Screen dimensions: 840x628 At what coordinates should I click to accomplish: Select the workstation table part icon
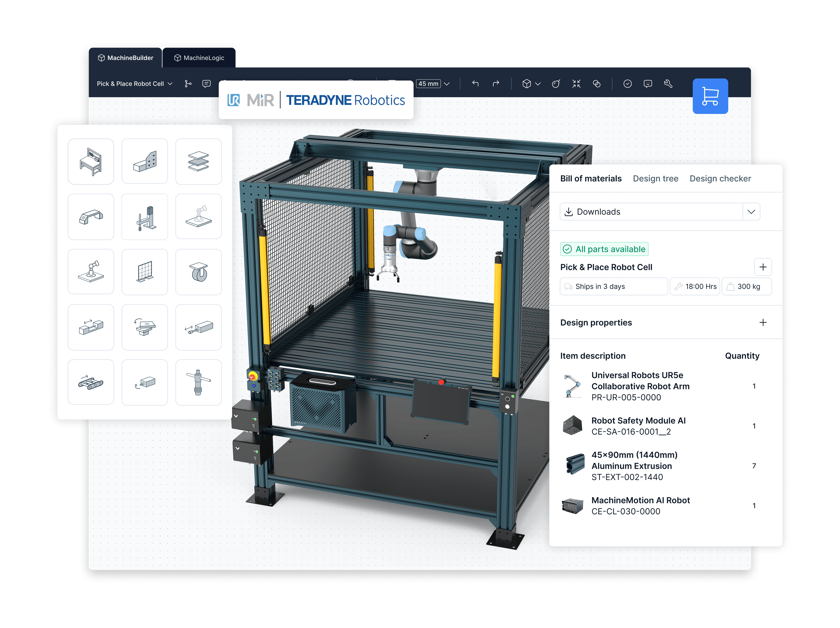click(x=91, y=162)
